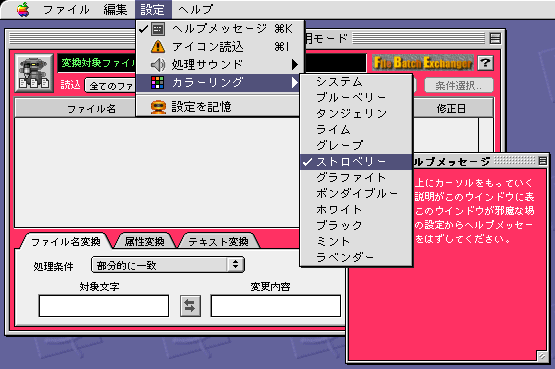This screenshot has width=555, height=369.
Task: Select ライム coloring option
Action: (x=356, y=129)
